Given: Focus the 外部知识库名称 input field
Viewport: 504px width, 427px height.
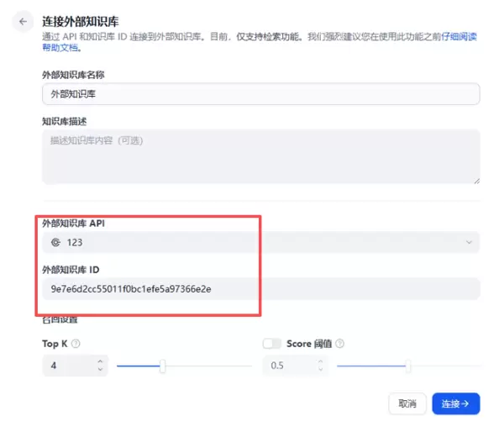Looking at the screenshot, I should (260, 94).
